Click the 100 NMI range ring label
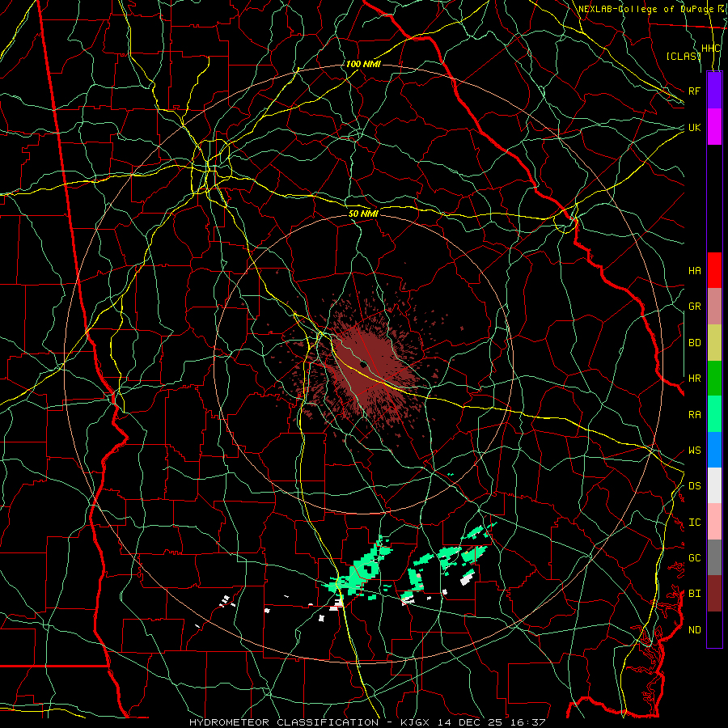Viewport: 728px width, 728px height. [x=363, y=64]
